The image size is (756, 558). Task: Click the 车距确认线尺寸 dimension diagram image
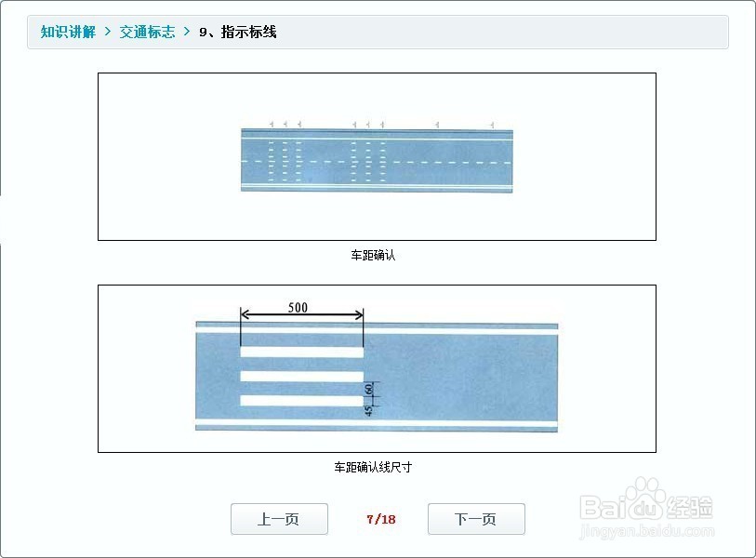click(377, 368)
